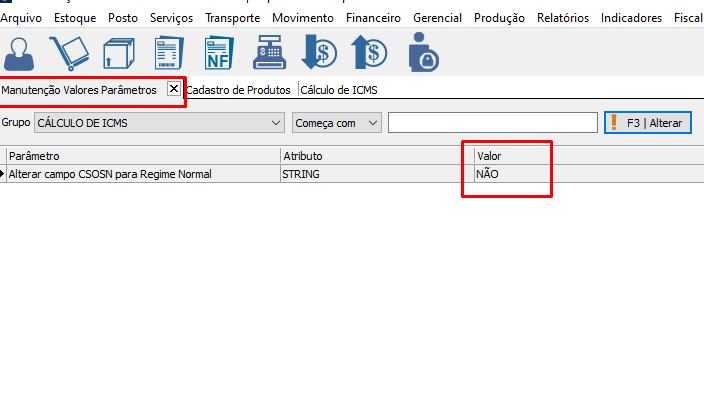Open the hand truck cart icon
This screenshot has height=417, width=704.
pyautogui.click(x=70, y=53)
